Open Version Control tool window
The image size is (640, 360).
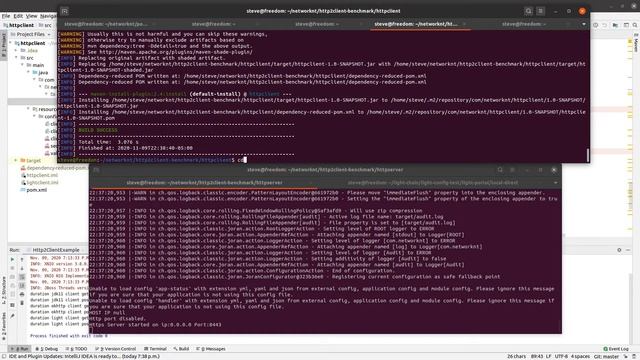[x=116, y=349]
